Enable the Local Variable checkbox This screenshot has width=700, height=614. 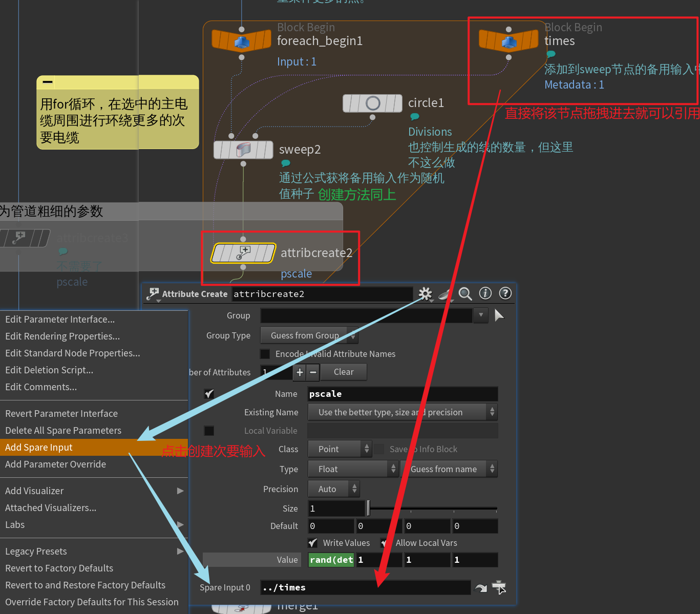(209, 431)
